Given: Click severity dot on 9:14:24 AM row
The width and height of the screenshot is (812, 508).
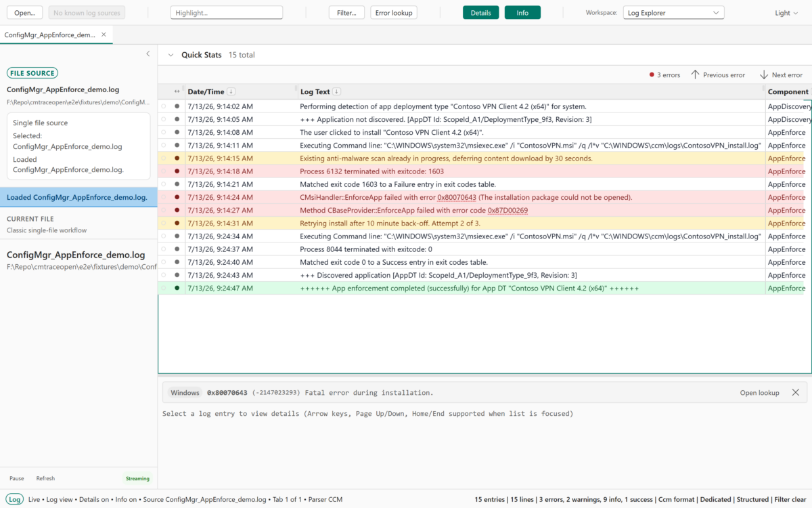Looking at the screenshot, I should 177,197.
